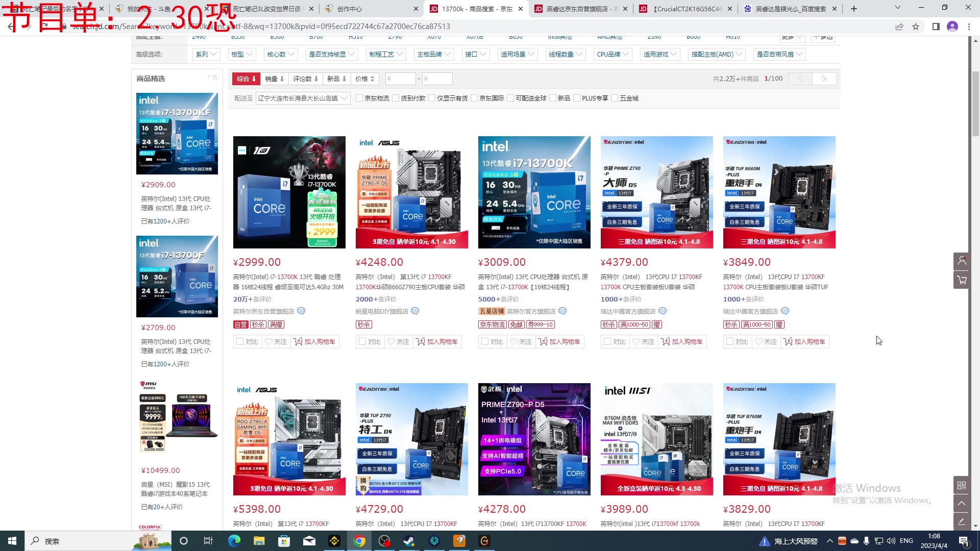Viewport: 980px width, 551px height.
Task: Open the CPU品牌 filter dropdown
Action: point(612,54)
